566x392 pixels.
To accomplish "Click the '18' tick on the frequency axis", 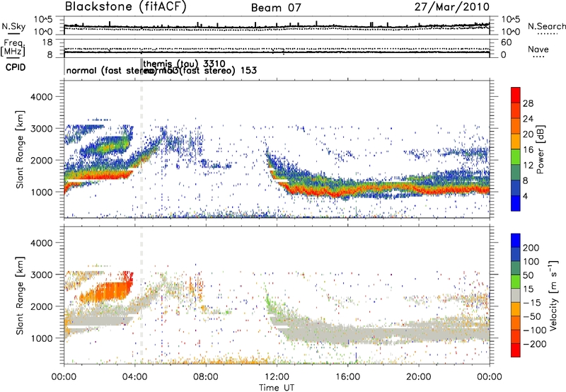I will (47, 42).
